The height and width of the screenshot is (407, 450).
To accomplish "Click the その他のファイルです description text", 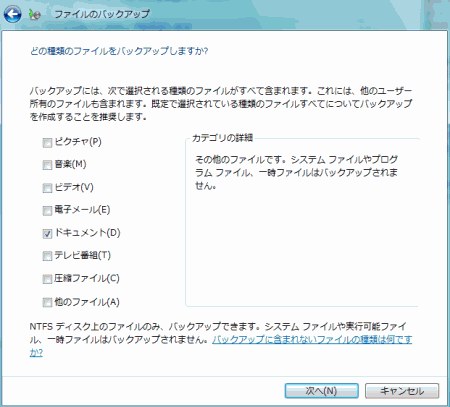I will [296, 173].
